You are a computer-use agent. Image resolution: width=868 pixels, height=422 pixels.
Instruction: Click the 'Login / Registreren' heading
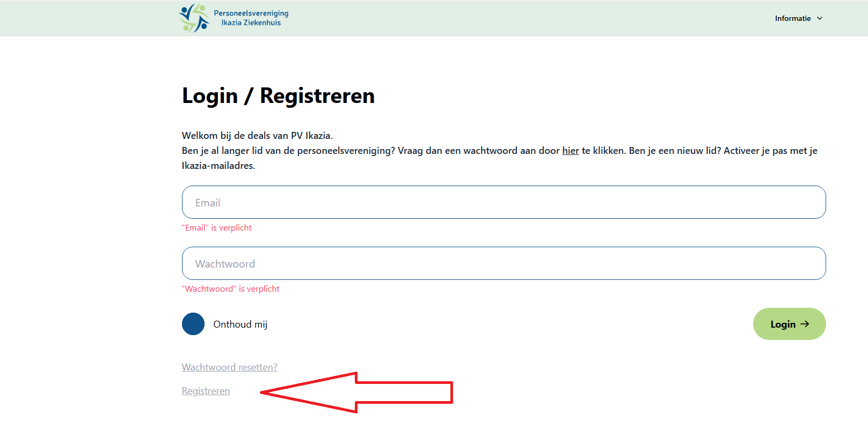click(278, 95)
